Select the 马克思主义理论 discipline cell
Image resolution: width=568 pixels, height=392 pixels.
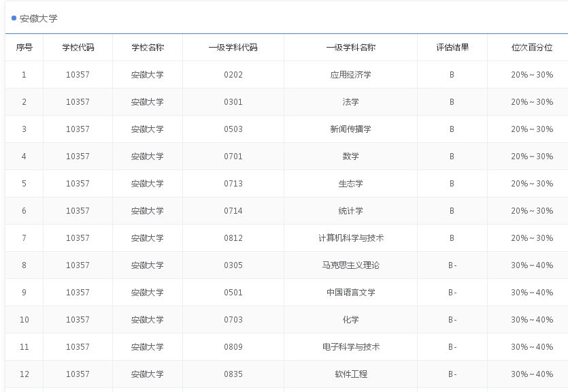[x=350, y=265]
